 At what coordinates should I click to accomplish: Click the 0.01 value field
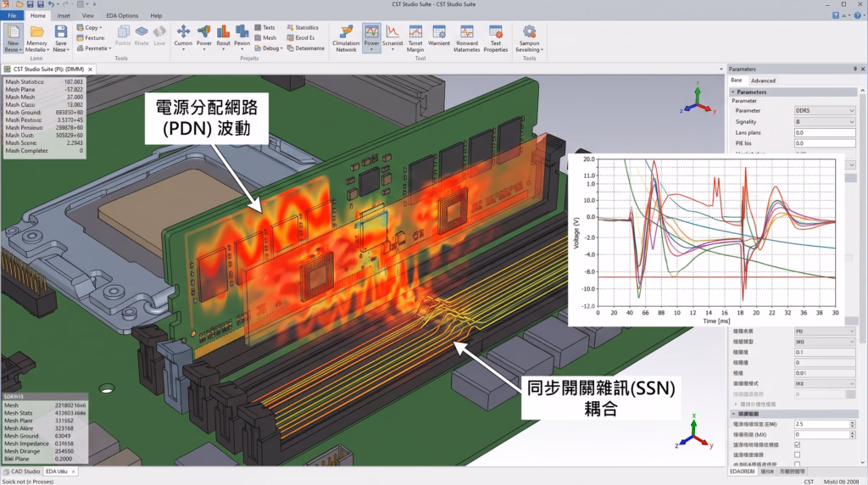tap(825, 373)
